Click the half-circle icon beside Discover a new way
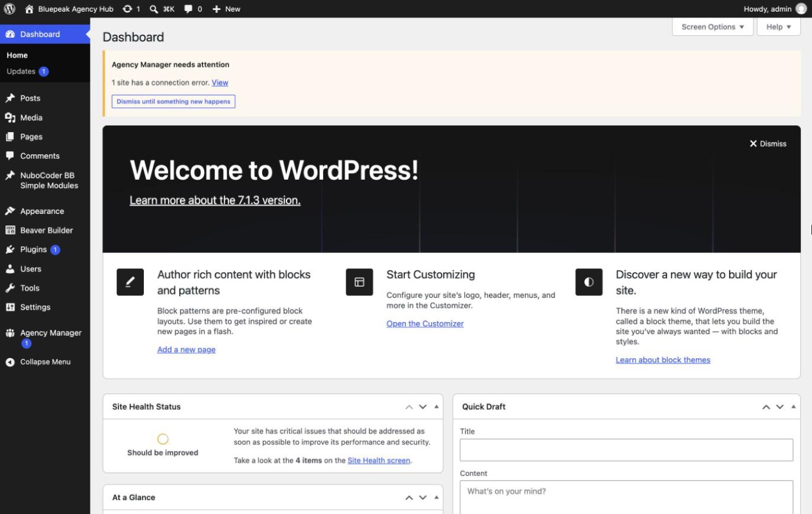Image resolution: width=812 pixels, height=514 pixels. pos(589,282)
